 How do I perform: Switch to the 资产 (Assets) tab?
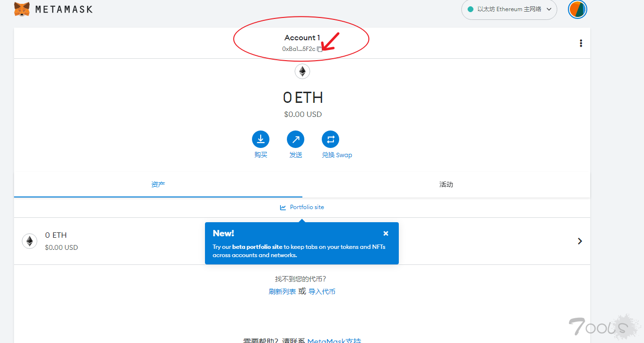pyautogui.click(x=158, y=184)
